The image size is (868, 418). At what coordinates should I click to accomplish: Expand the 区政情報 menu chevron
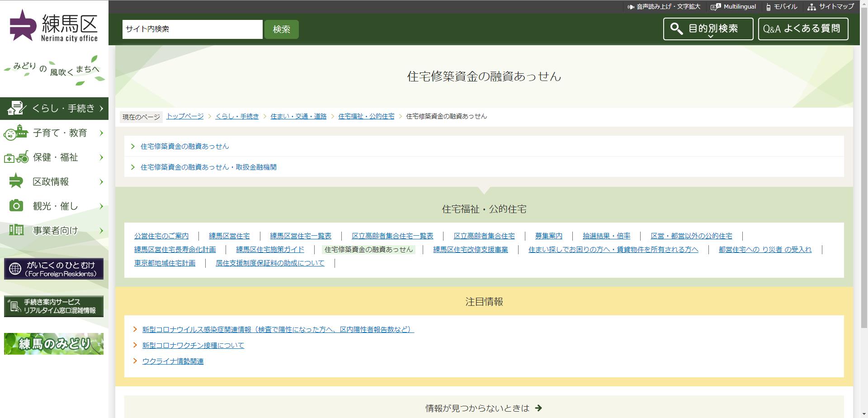pos(101,182)
